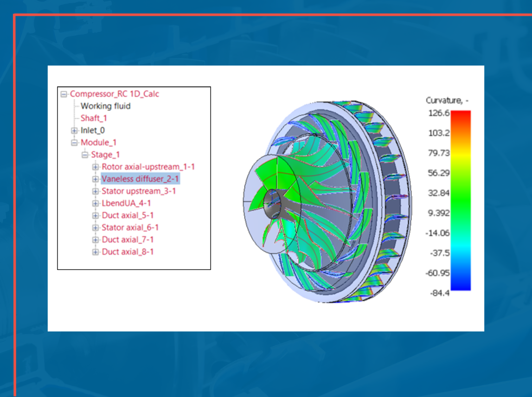Image resolution: width=532 pixels, height=397 pixels.
Task: Collapse the Compressor_RC 1D_Calc root node
Action: tap(63, 94)
